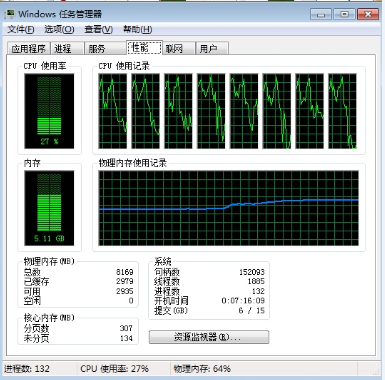Click the physical memory usage history graph
This screenshot has height=380, width=385.
229,208
